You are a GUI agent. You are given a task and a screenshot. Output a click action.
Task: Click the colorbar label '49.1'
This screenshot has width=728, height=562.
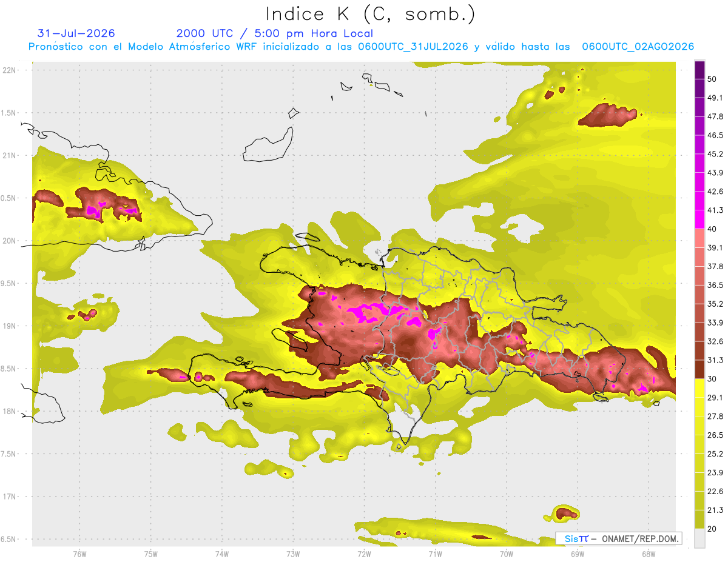coord(715,98)
